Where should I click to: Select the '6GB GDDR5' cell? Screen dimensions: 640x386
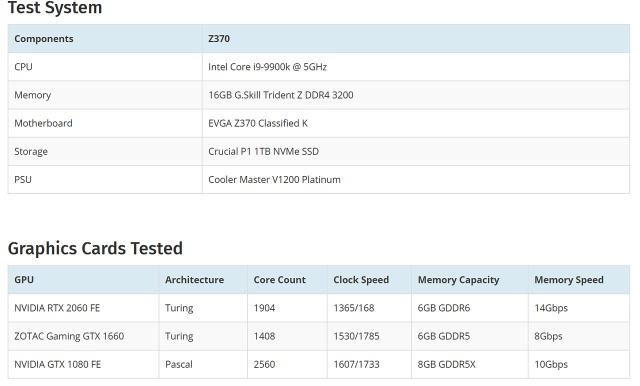point(444,336)
